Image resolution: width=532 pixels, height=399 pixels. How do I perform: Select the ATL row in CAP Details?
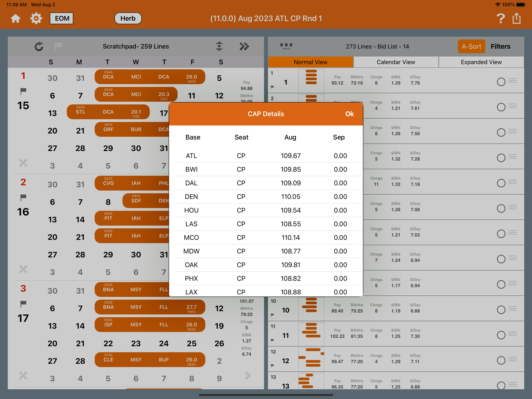(x=266, y=156)
